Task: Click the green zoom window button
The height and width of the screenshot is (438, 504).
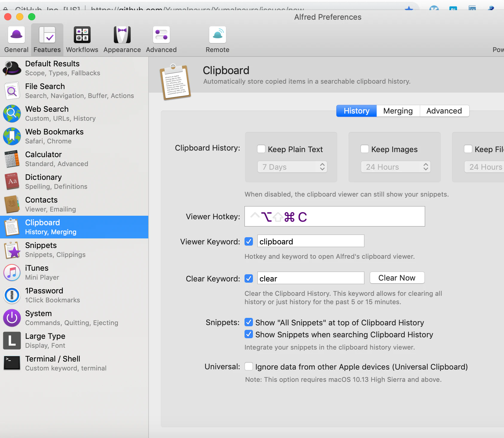Action: [32, 17]
